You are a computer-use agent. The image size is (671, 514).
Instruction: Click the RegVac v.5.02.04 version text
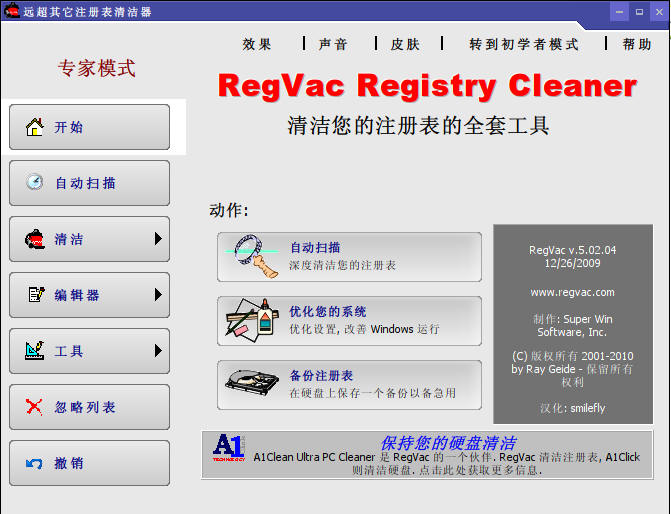coord(573,250)
